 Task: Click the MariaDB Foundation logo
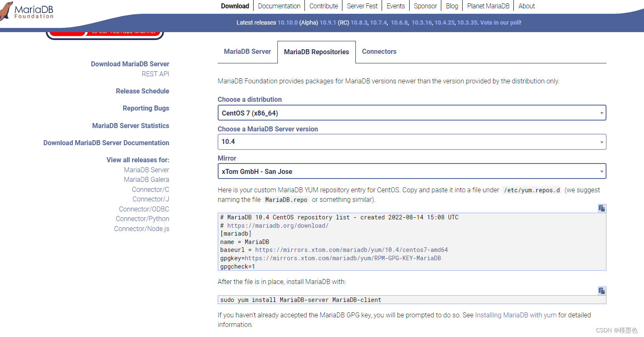coord(27,11)
